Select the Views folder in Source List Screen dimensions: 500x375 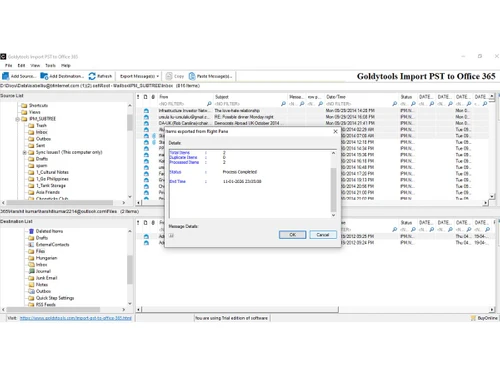35,112
